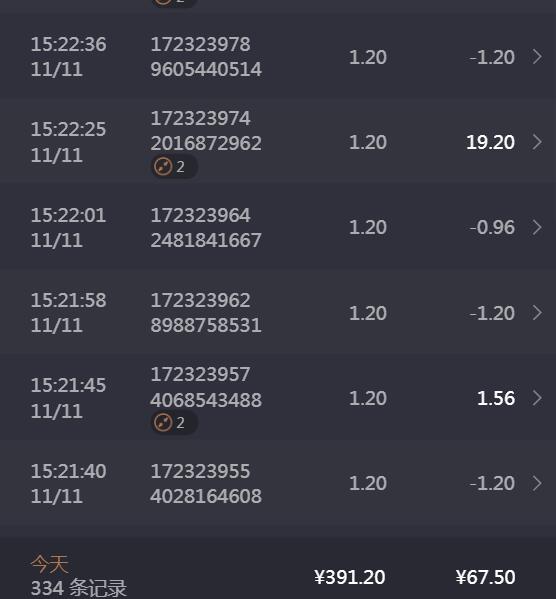Open details arrow for the 15:22:36 record
The height and width of the screenshot is (599, 556).
(x=537, y=57)
